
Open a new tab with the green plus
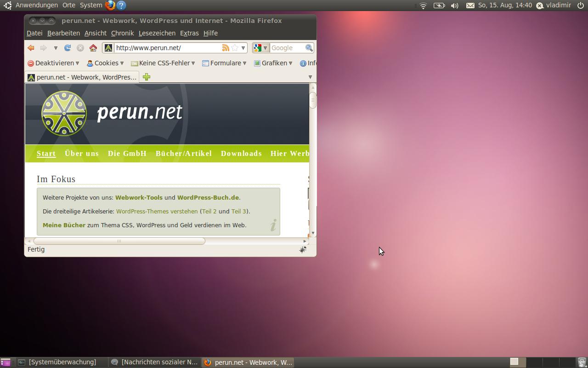click(147, 77)
